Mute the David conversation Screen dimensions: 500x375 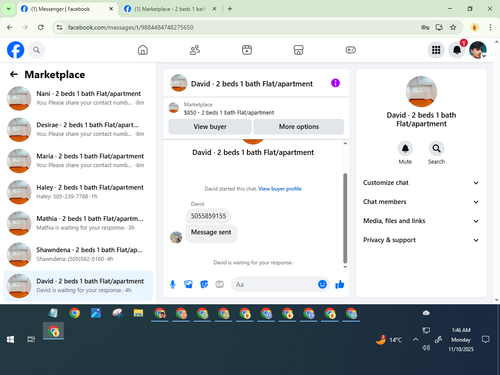pos(405,149)
